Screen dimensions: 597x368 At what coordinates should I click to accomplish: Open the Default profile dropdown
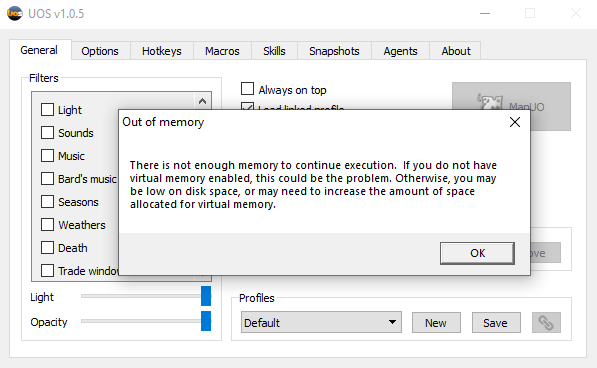(321, 322)
